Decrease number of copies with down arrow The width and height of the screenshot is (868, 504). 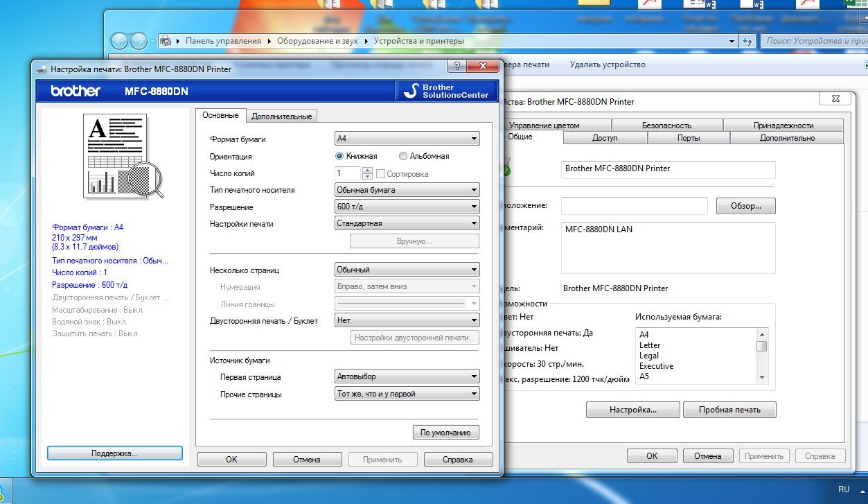[367, 176]
